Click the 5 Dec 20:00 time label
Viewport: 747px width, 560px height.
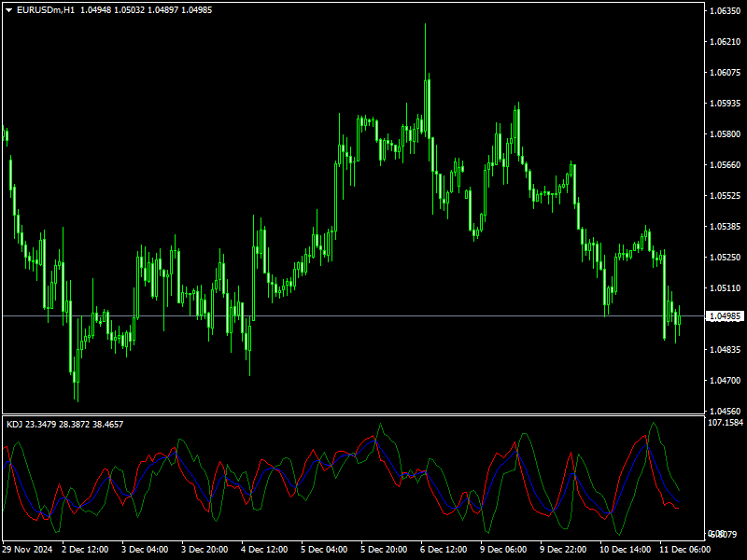pyautogui.click(x=384, y=550)
